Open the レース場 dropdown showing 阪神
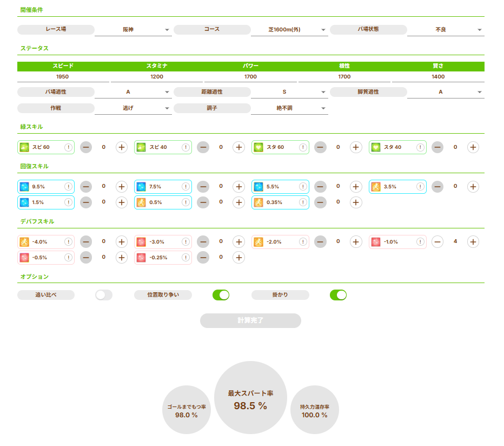Screen dimensions: 504x446 133,30
